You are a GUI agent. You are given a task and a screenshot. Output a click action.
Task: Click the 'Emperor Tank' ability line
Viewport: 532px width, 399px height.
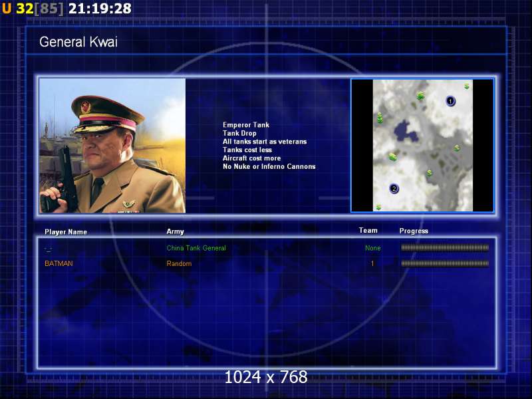(246, 125)
